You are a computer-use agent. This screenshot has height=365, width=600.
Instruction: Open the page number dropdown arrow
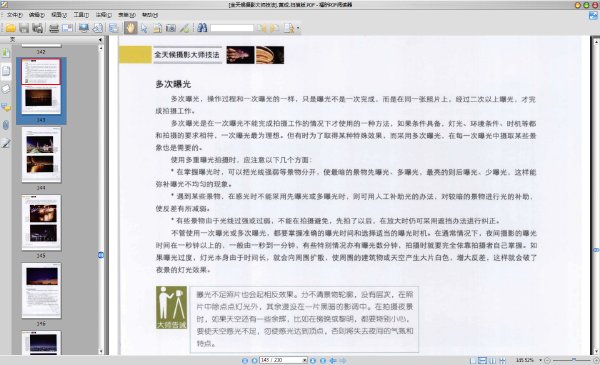(x=305, y=360)
